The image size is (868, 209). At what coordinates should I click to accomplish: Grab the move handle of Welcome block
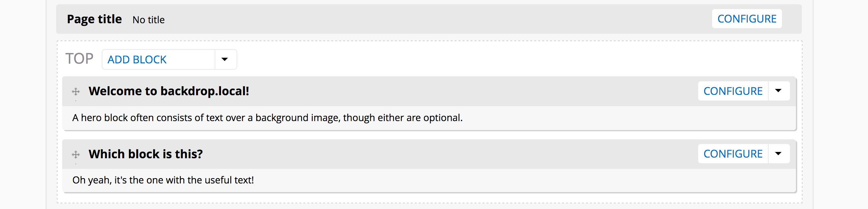click(76, 91)
